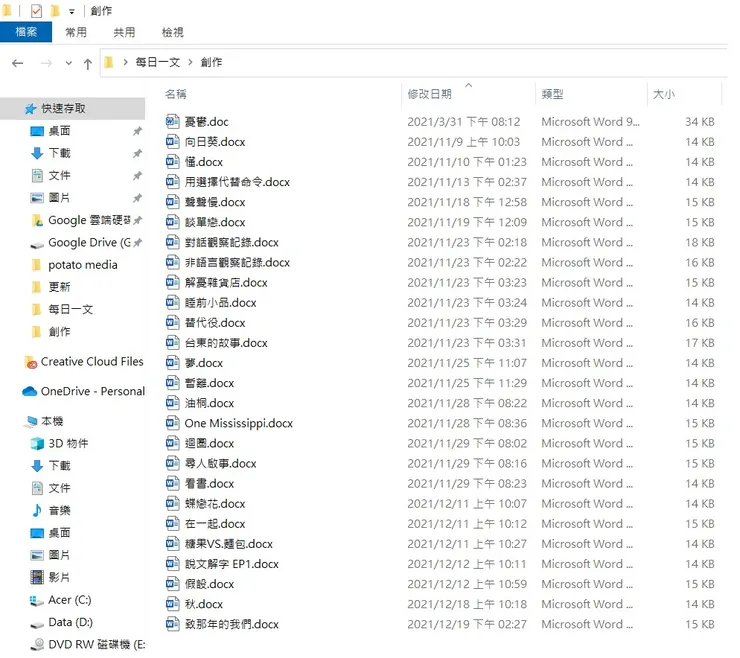The height and width of the screenshot is (658, 740).
Task: Switch to the 檢視 ribbon tab
Action: coord(172,32)
